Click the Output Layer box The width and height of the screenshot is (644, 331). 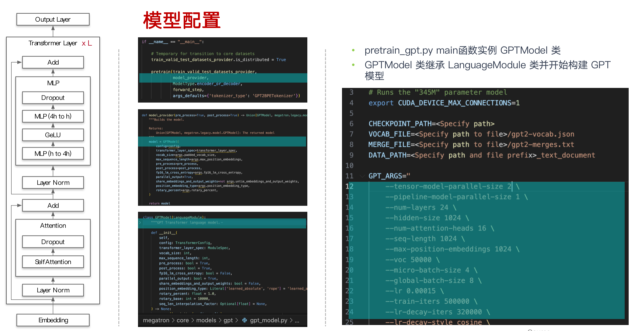(x=53, y=19)
